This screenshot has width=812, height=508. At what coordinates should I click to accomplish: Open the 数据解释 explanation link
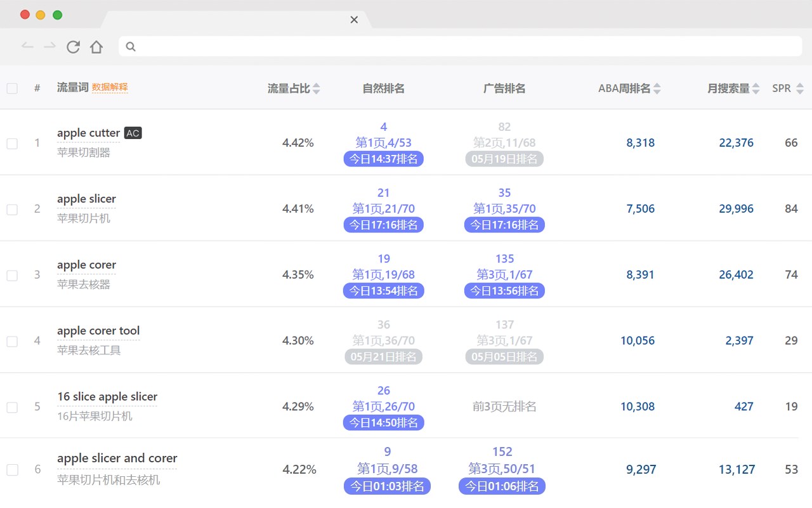tap(110, 88)
